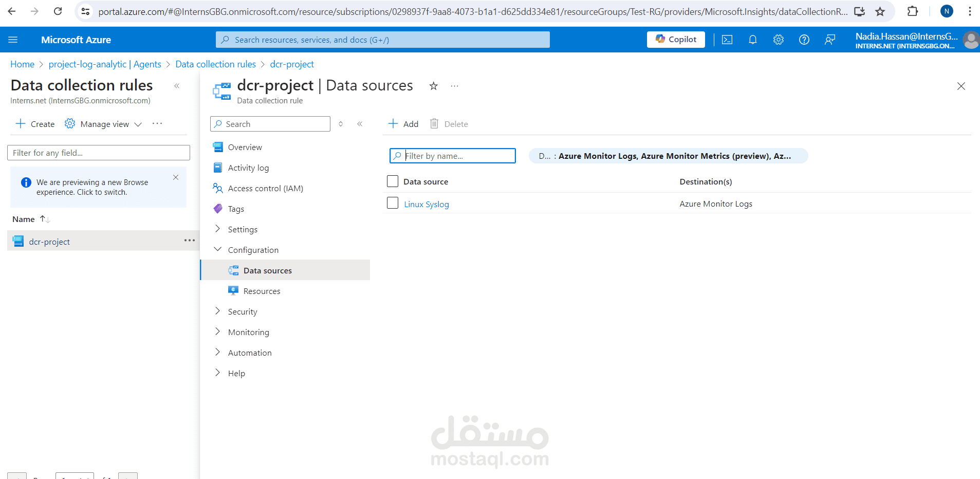This screenshot has height=479, width=980.
Task: Open project-log-analytic | Agents breadcrumb
Action: pos(105,64)
